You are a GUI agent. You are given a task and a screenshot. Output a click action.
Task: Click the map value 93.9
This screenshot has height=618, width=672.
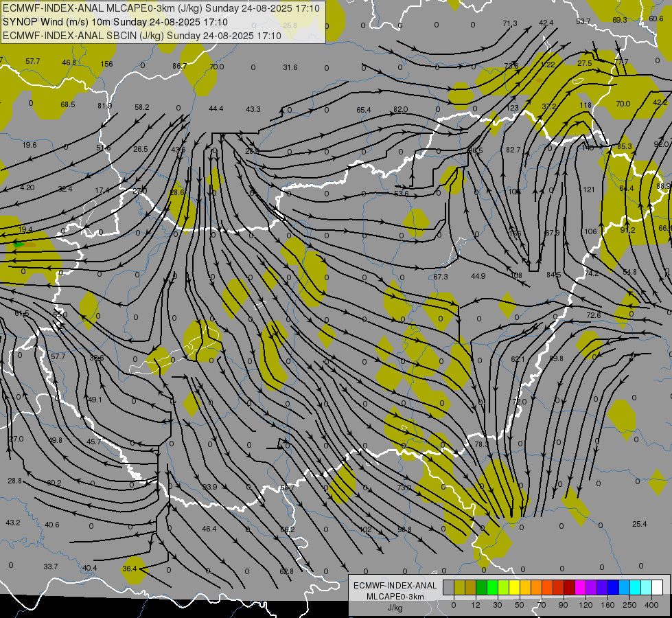tap(210, 487)
